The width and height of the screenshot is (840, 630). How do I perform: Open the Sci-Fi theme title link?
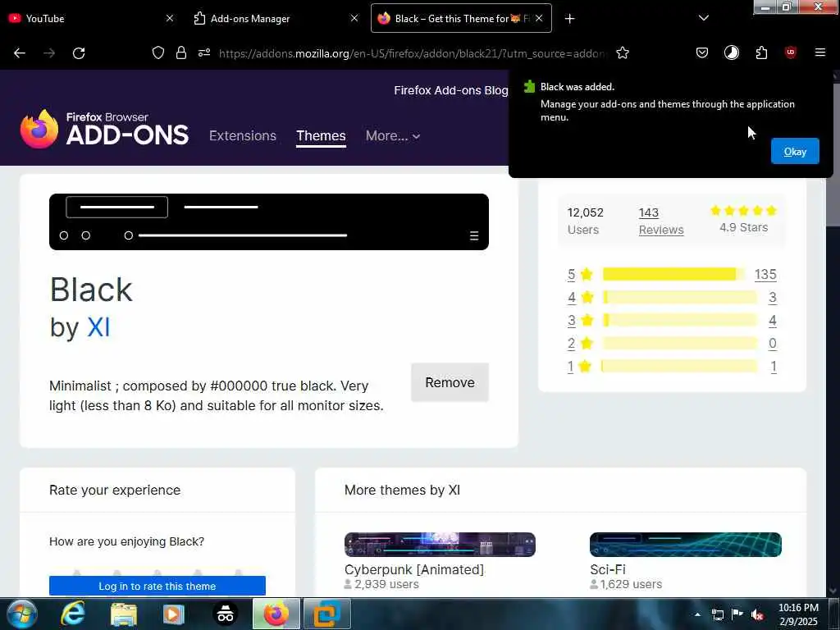point(608,569)
